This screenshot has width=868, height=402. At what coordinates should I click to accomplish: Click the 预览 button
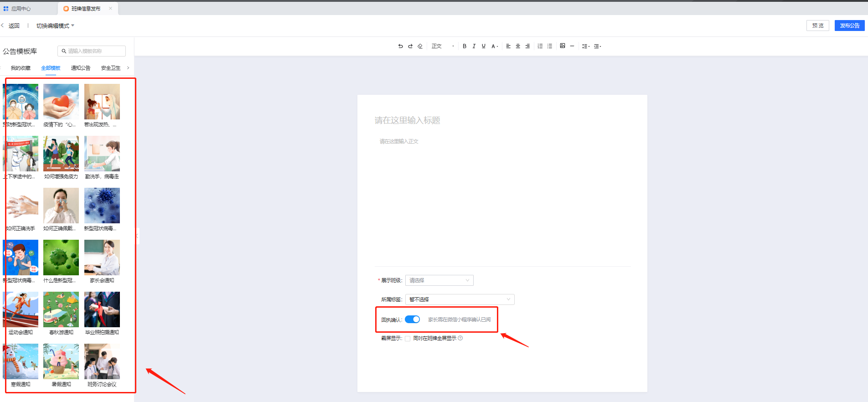[x=817, y=26]
